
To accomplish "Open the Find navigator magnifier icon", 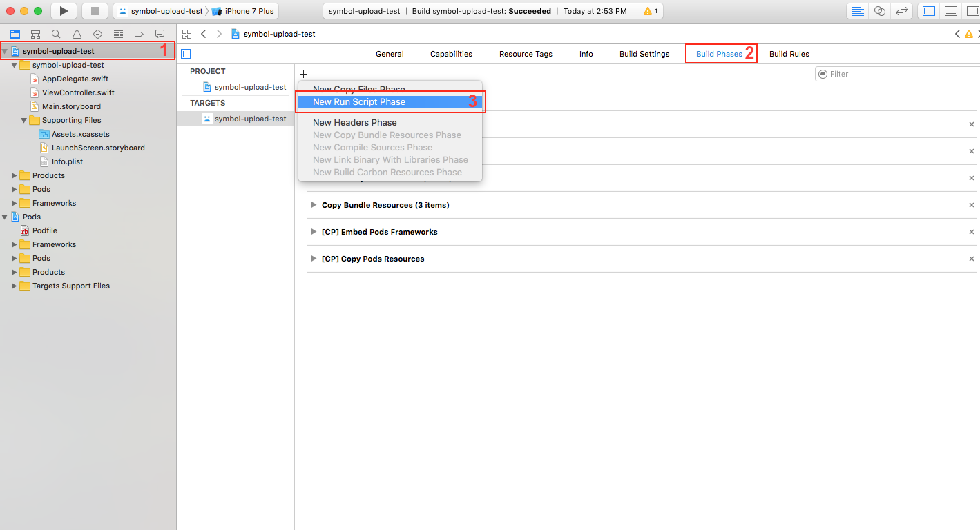I will 56,34.
